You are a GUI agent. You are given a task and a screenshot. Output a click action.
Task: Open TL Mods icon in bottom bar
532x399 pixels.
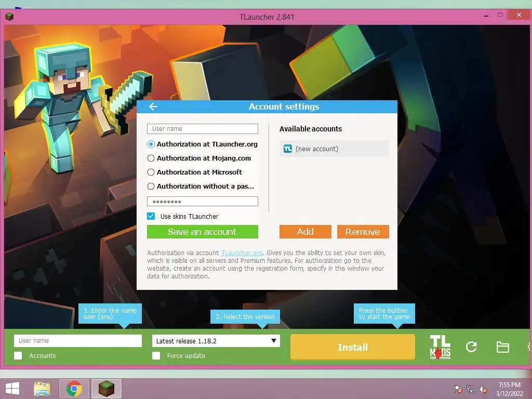pyautogui.click(x=440, y=347)
